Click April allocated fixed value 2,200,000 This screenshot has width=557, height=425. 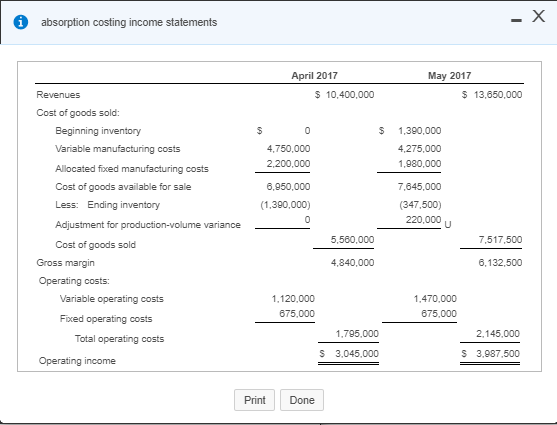pos(288,164)
